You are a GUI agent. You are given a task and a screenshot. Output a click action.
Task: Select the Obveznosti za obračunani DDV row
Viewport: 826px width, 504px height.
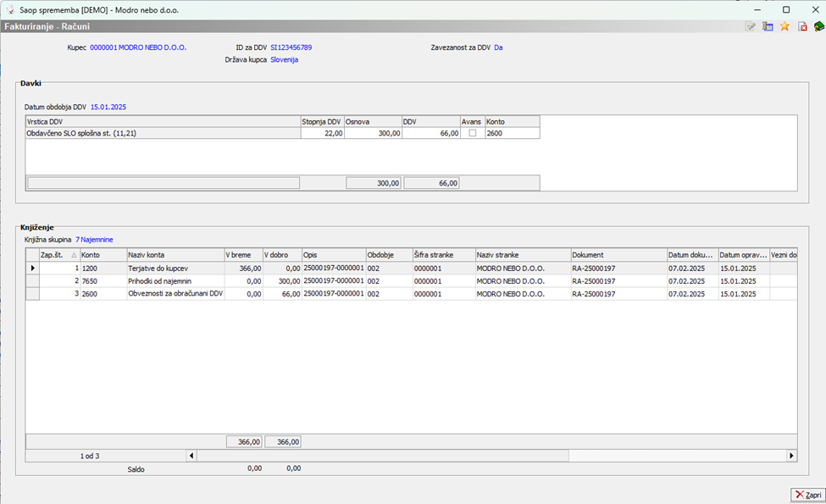click(174, 293)
